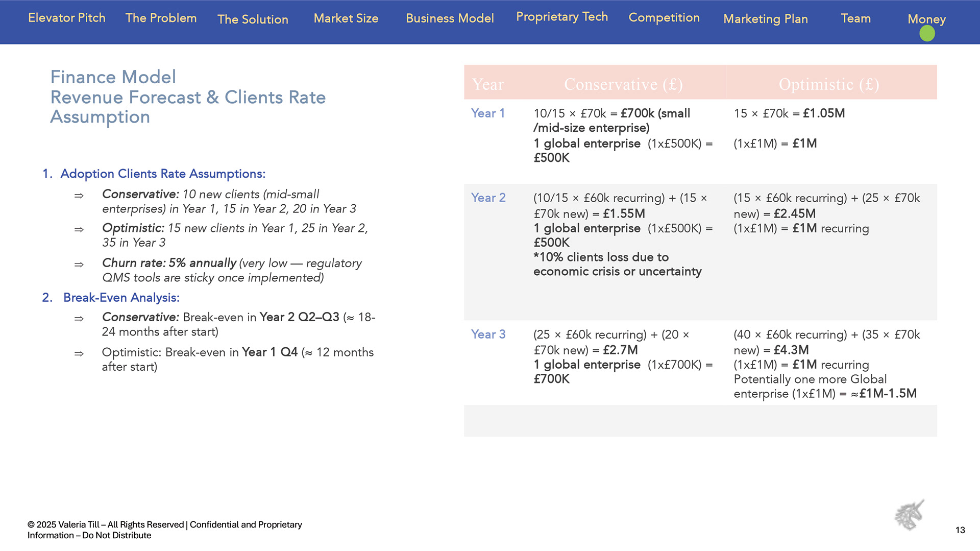The image size is (980, 551).
Task: Open the Marketing Plan section
Action: [766, 19]
